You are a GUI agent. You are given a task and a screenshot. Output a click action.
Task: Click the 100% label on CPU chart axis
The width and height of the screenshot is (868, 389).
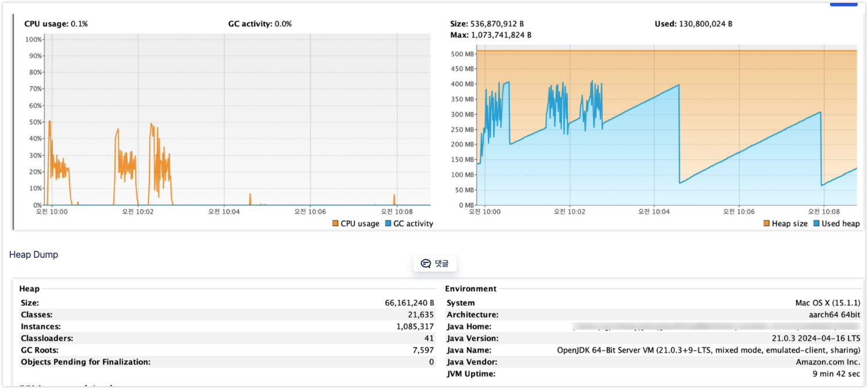point(34,39)
